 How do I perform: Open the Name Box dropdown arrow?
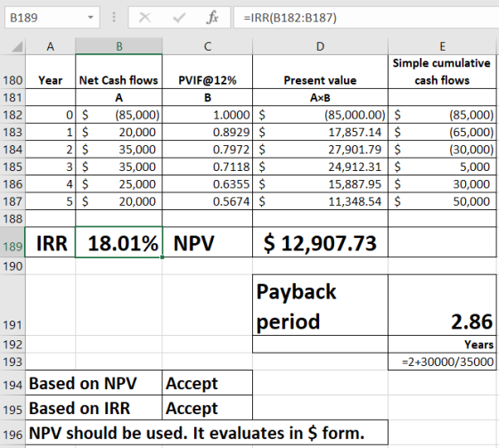coord(91,18)
